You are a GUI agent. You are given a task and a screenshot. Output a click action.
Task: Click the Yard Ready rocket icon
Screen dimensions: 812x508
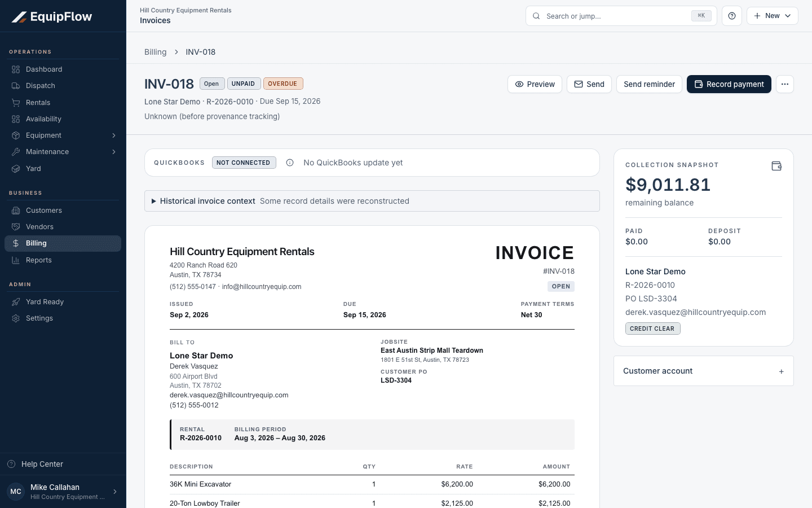[x=16, y=302]
